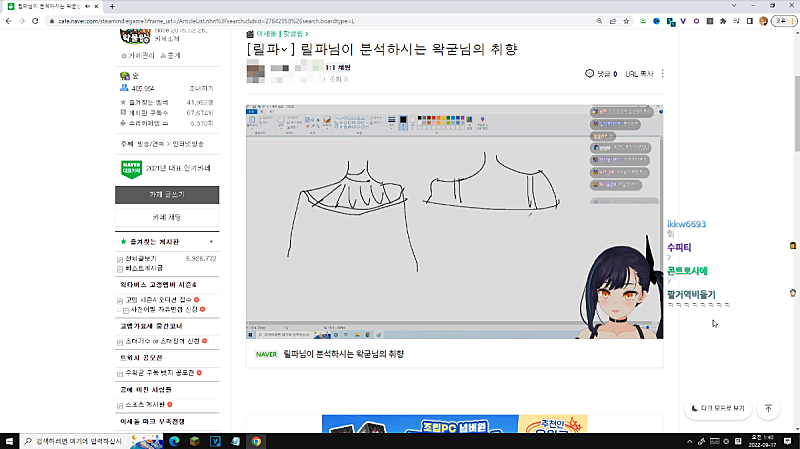800x449 pixels.
Task: Copy the post link via URL 복사
Action: 638,74
